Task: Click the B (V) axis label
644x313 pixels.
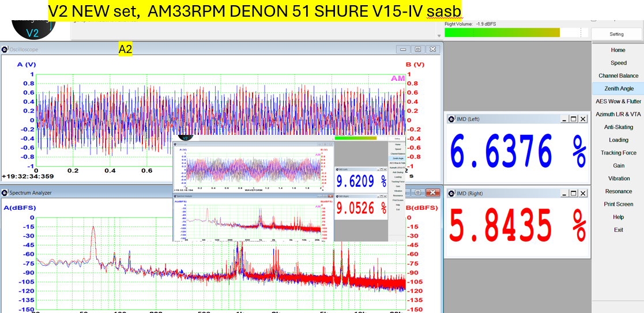Action: tap(415, 64)
